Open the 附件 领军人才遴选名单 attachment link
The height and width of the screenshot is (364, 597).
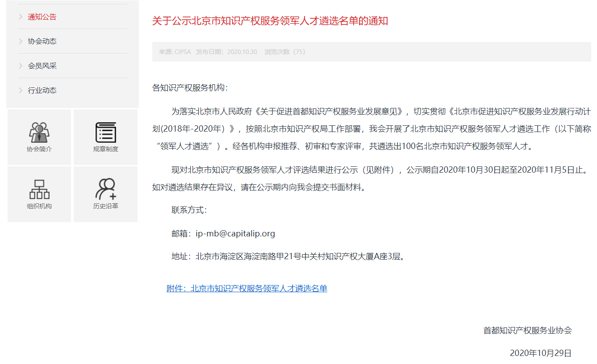(247, 289)
